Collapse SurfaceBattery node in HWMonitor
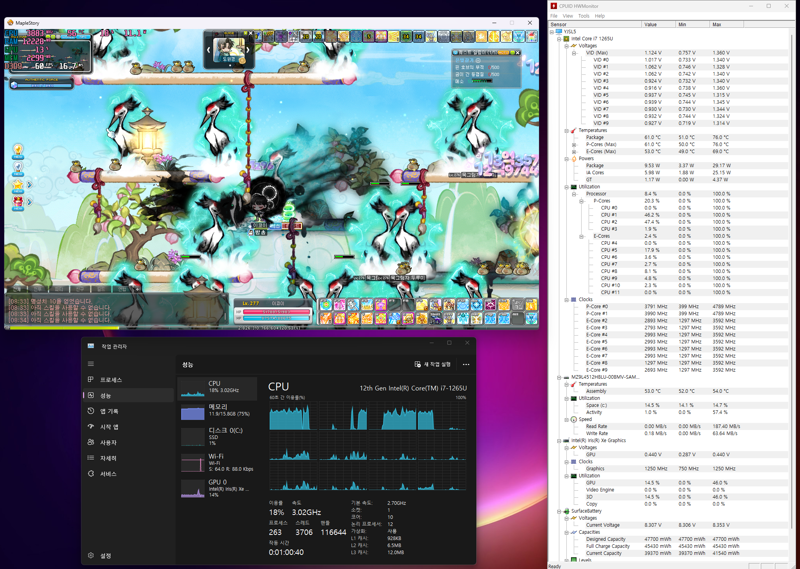Viewport: 800px width, 569px height. tap(559, 511)
